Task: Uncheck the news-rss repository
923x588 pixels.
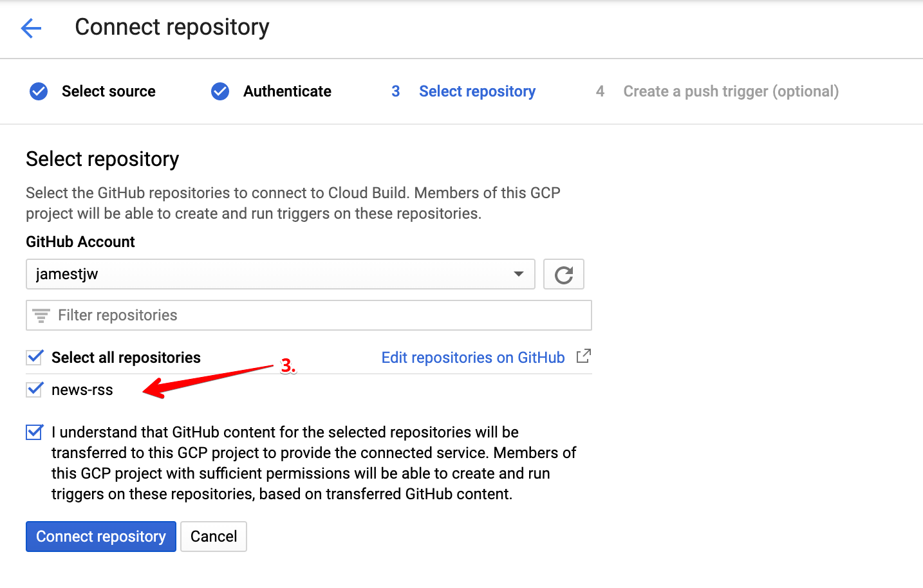Action: pyautogui.click(x=34, y=389)
